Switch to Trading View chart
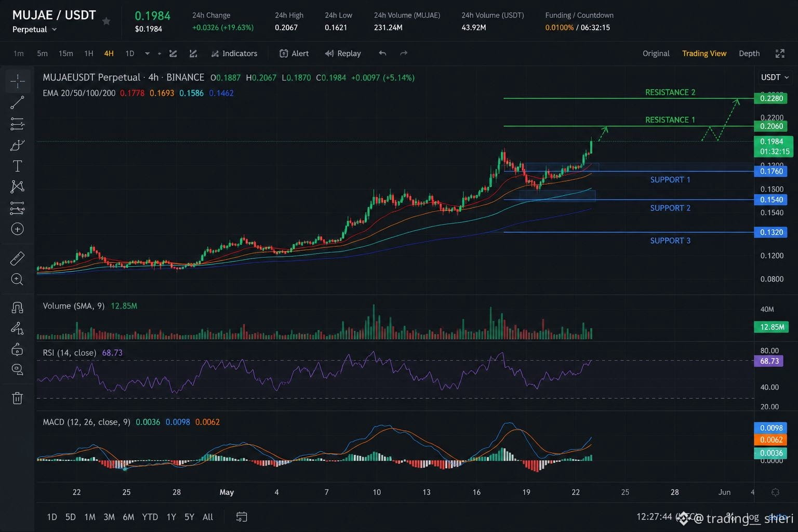Viewport: 798px width, 532px height. point(704,54)
